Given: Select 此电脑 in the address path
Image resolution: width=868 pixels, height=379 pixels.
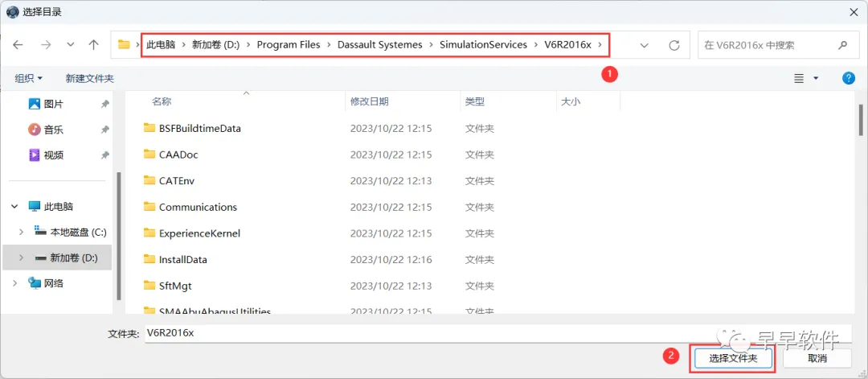Looking at the screenshot, I should click(161, 45).
